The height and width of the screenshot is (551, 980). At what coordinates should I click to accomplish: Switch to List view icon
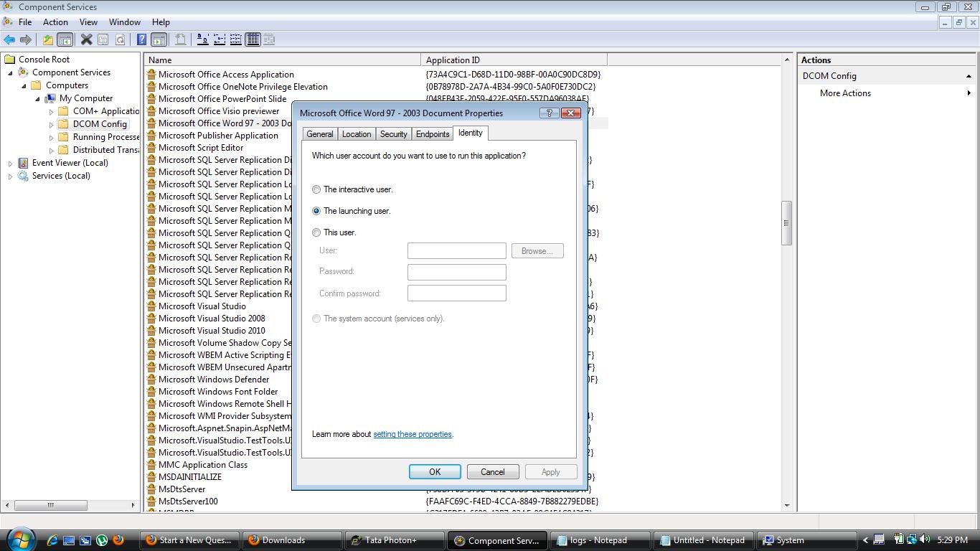tap(236, 40)
